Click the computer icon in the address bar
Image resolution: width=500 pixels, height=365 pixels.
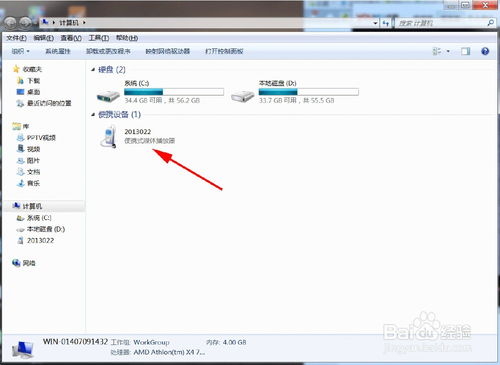tap(45, 22)
